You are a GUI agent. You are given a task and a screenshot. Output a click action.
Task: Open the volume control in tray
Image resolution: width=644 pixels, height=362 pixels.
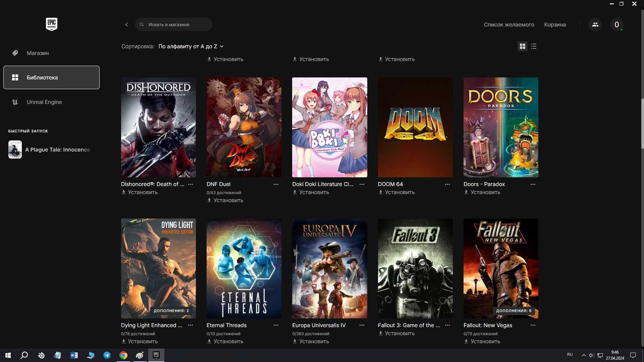(x=592, y=355)
